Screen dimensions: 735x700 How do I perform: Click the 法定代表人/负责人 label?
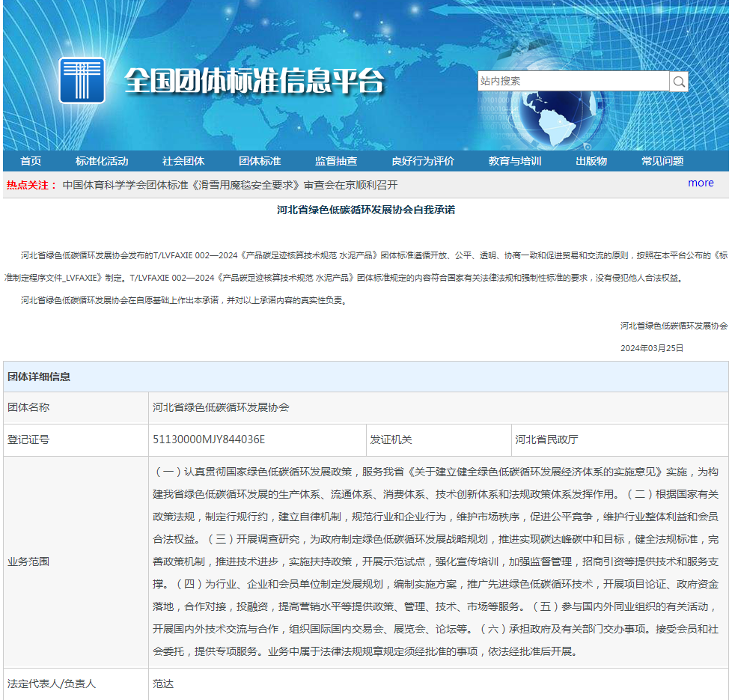coord(52,684)
